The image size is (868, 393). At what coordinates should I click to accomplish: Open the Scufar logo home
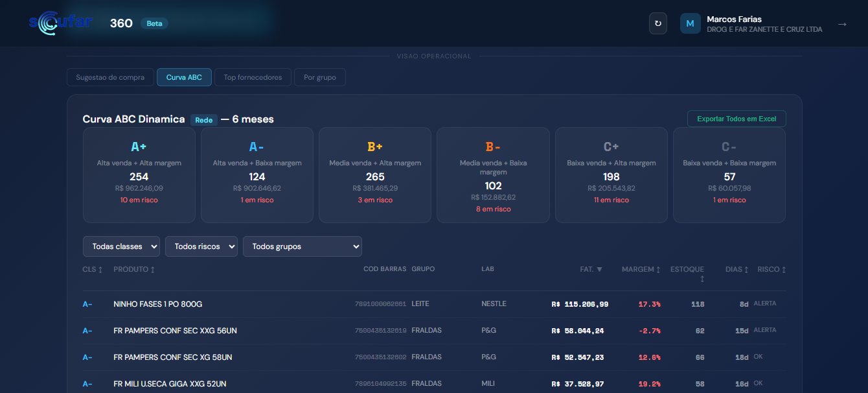[x=61, y=23]
